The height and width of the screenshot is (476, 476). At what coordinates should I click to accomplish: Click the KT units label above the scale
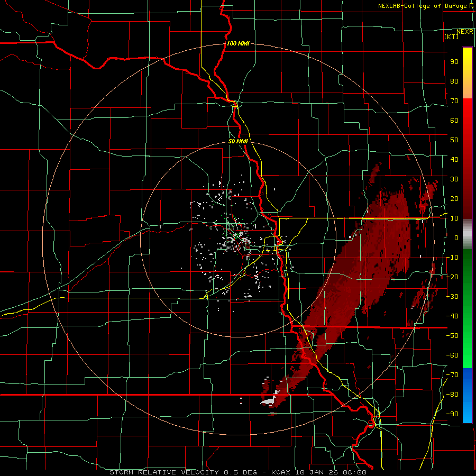coord(452,36)
